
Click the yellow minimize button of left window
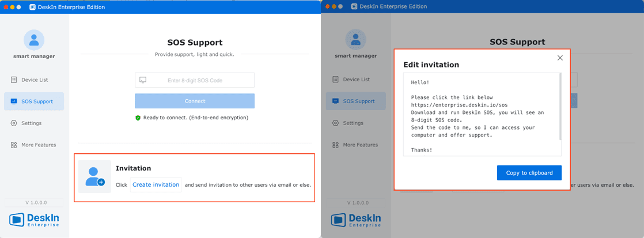point(12,7)
